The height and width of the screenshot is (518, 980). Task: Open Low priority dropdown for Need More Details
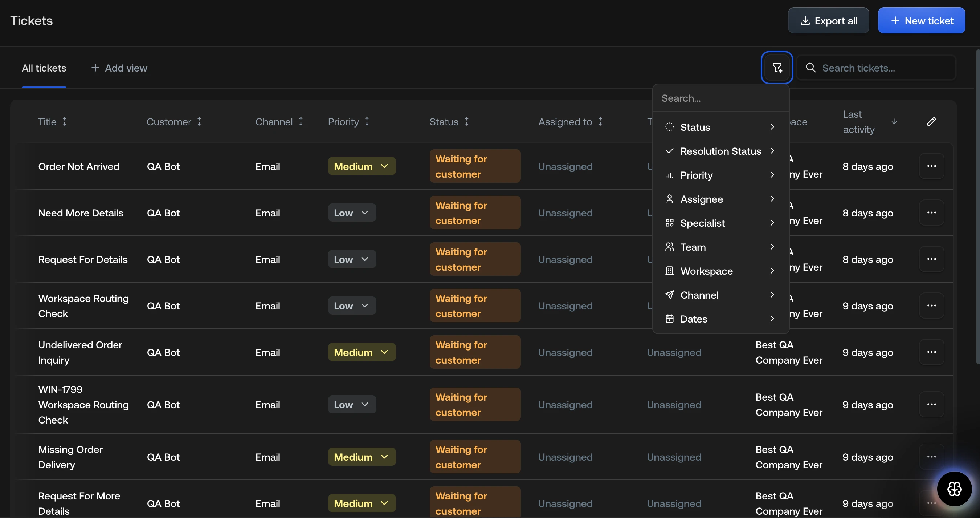tap(352, 213)
